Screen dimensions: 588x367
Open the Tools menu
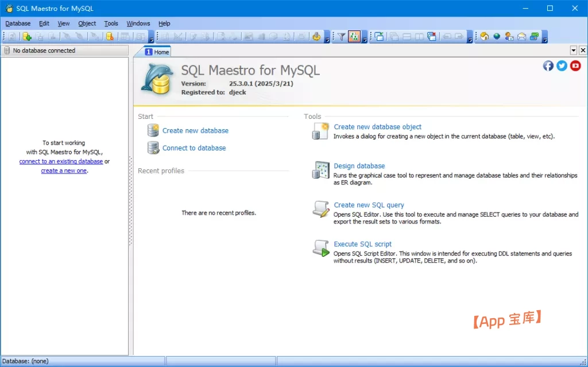coord(111,24)
